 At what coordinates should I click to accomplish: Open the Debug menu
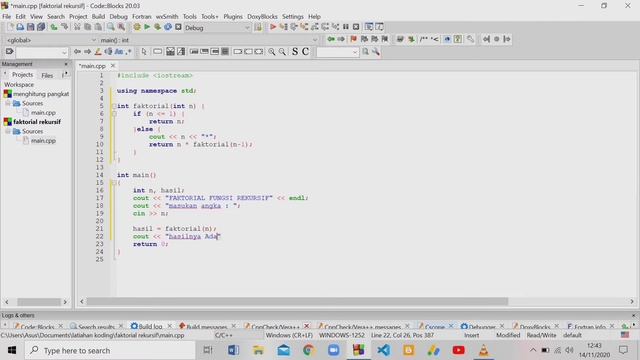pos(118,17)
